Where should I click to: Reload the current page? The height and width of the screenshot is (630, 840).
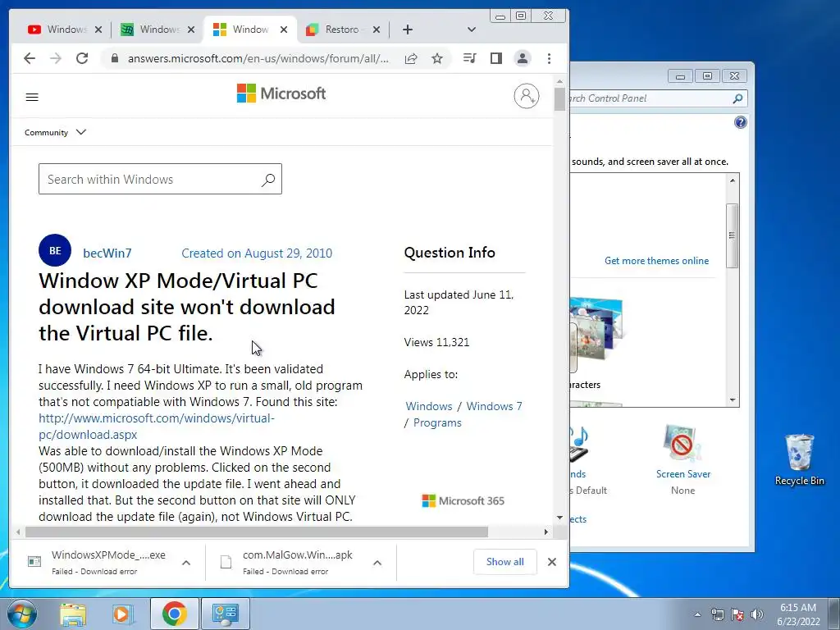(82, 58)
